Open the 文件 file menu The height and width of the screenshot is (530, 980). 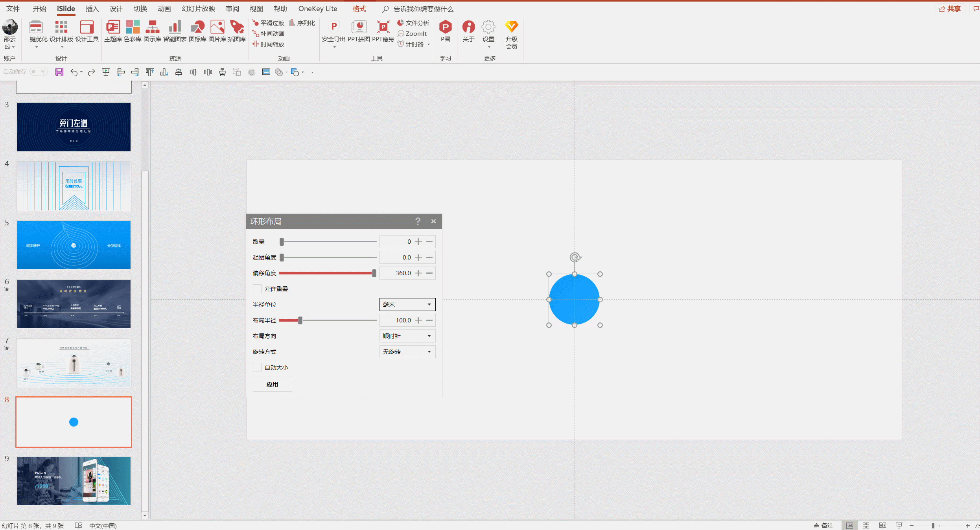13,9
